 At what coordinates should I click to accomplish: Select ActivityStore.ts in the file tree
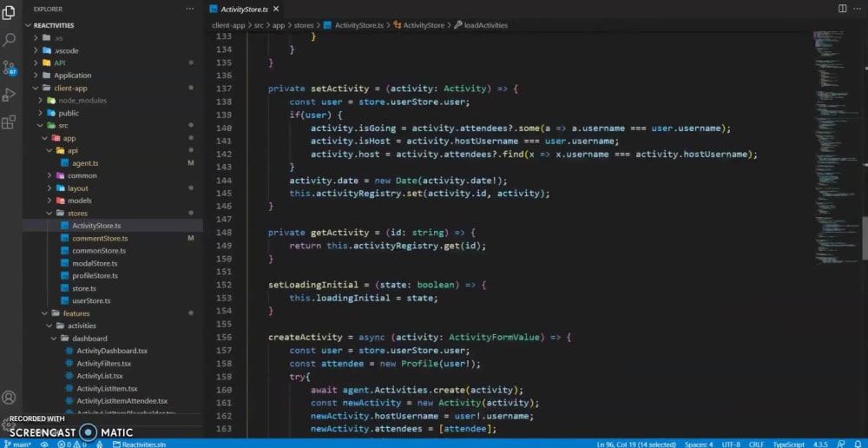click(113, 226)
